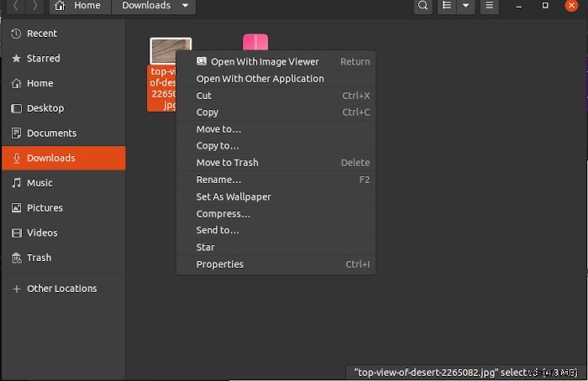Go to Videos label in sidebar

coord(42,232)
